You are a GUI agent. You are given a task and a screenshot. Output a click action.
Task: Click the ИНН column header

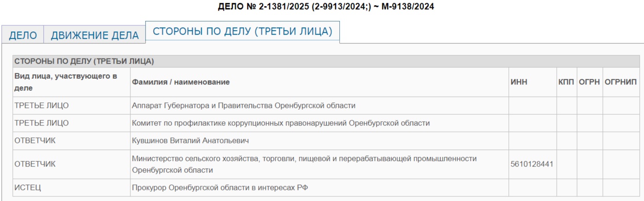(519, 82)
